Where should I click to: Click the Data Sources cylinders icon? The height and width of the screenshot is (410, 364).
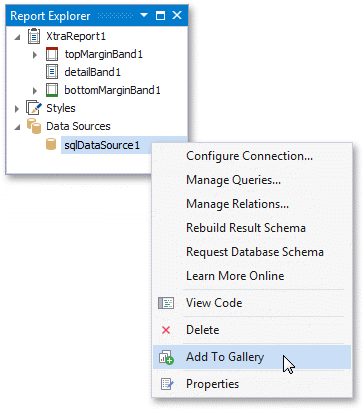click(x=34, y=126)
